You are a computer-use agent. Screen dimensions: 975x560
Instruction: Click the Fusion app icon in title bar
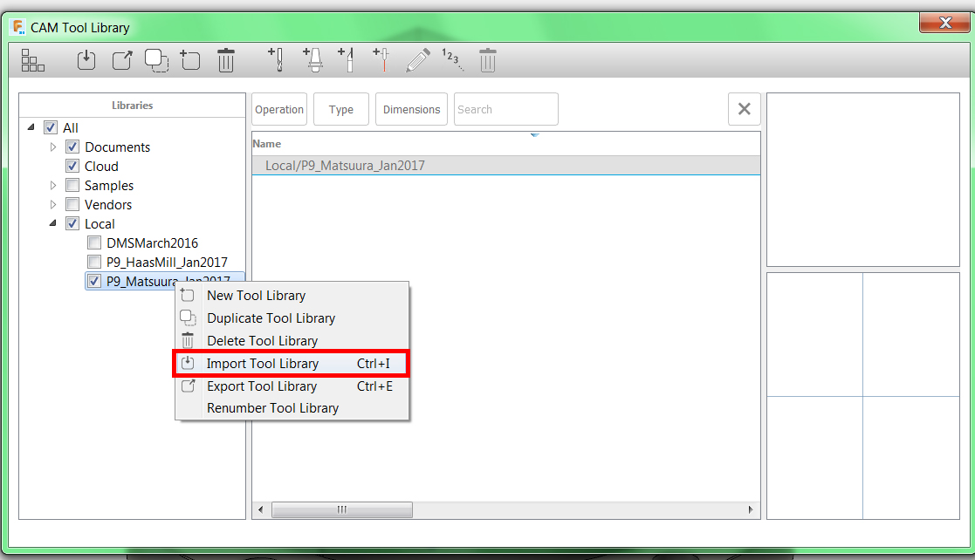tap(19, 27)
